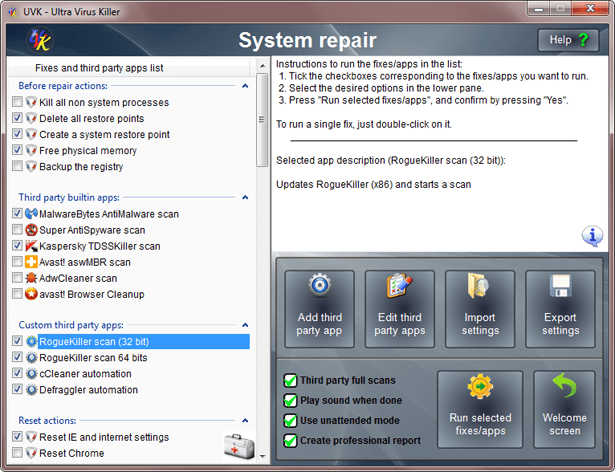Click the MalwareBytes AntiMalware icon

tap(31, 214)
